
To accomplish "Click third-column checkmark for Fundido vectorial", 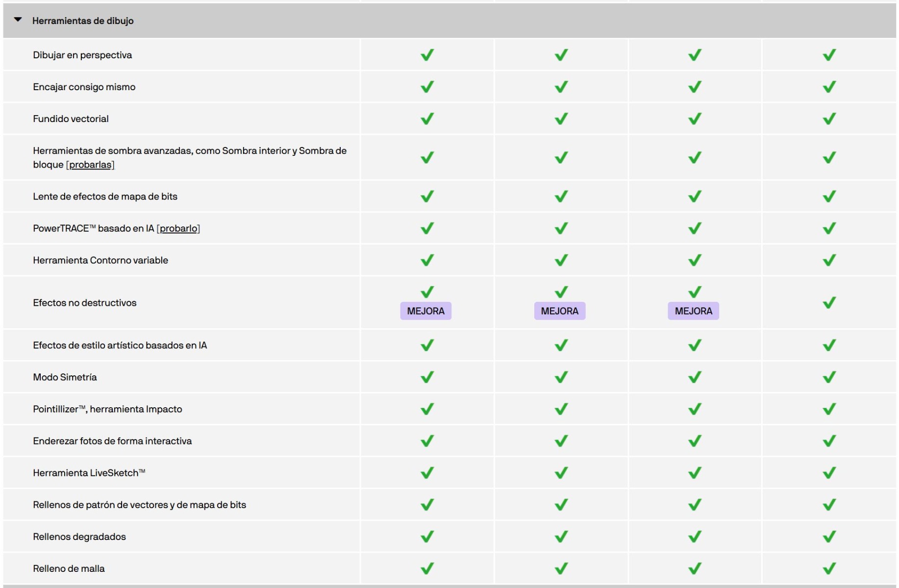I will 695,119.
